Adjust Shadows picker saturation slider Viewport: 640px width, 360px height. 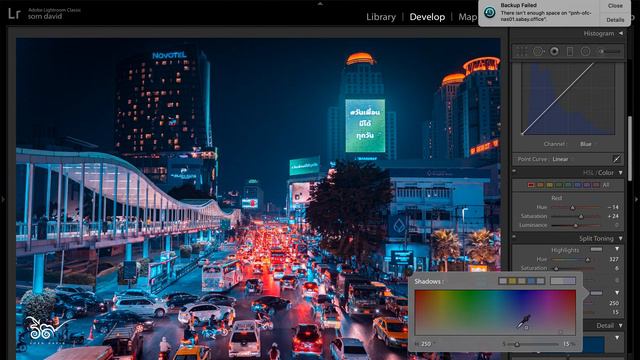tap(517, 344)
